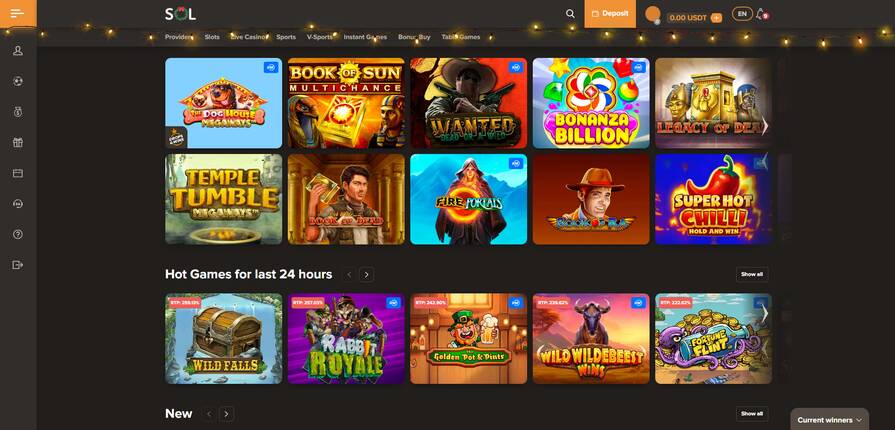Click the plus icon beside USDT balance
Image resolution: width=895 pixels, height=430 pixels.
(716, 18)
